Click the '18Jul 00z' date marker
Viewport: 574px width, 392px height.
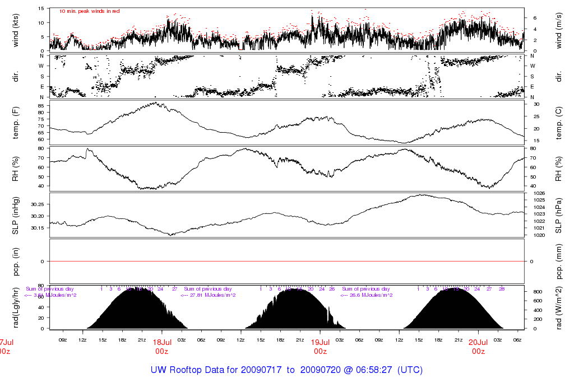(162, 347)
